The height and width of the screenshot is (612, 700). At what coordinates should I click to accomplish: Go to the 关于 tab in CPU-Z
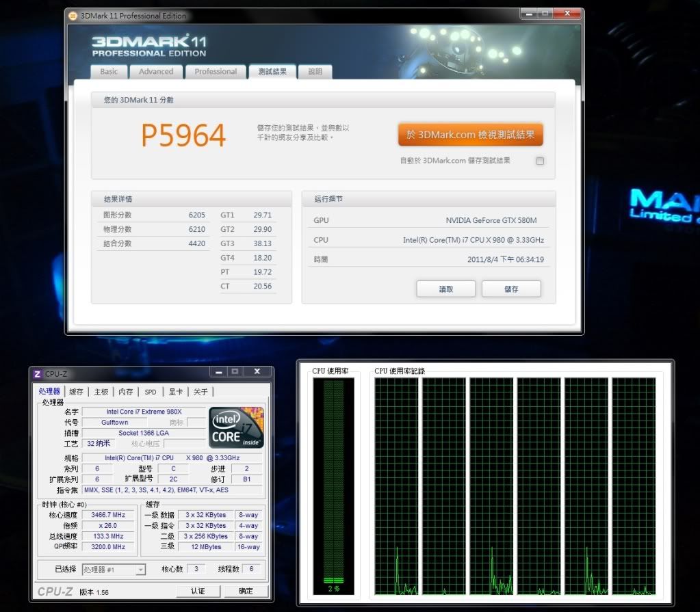click(200, 392)
